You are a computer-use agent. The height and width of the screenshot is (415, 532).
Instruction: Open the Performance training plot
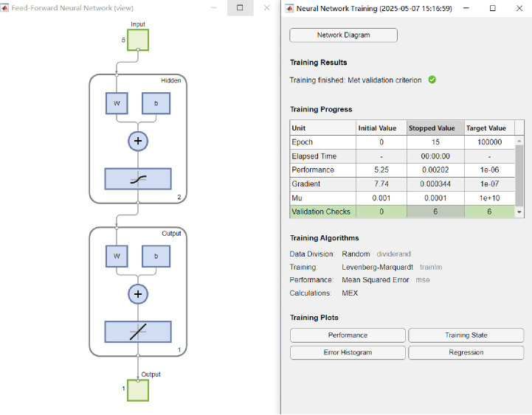(348, 335)
